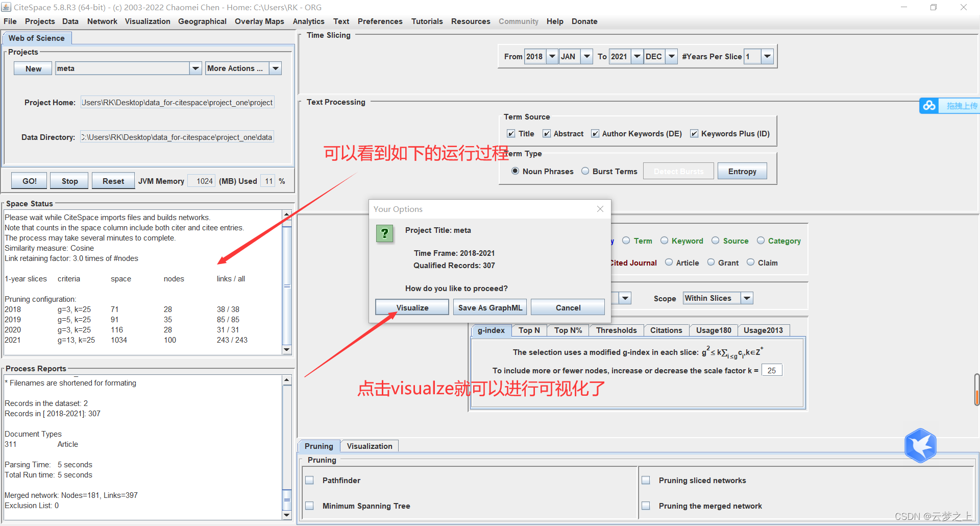Viewport: 980px width, 526px height.
Task: Select the Web of Science tab
Action: 37,38
